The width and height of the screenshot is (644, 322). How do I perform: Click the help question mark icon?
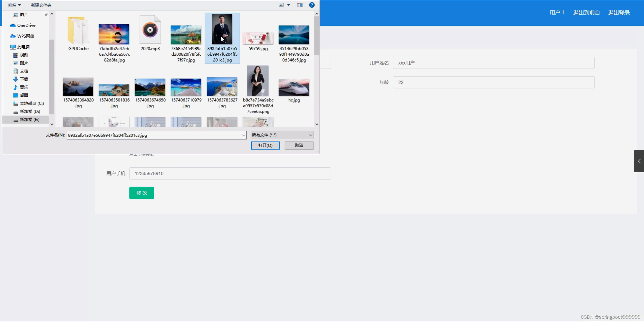(x=312, y=5)
